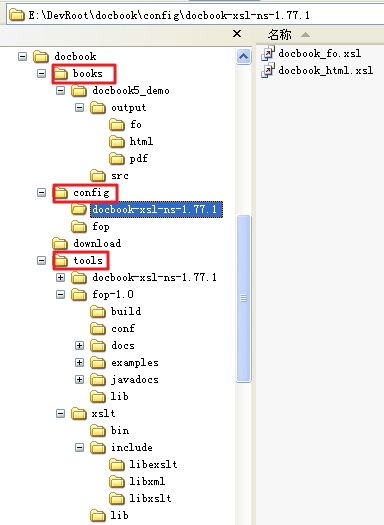Click the selected docbook-xsl-ns-1.77.1 folder icon
Image resolution: width=384 pixels, height=525 pixels.
tap(79, 210)
